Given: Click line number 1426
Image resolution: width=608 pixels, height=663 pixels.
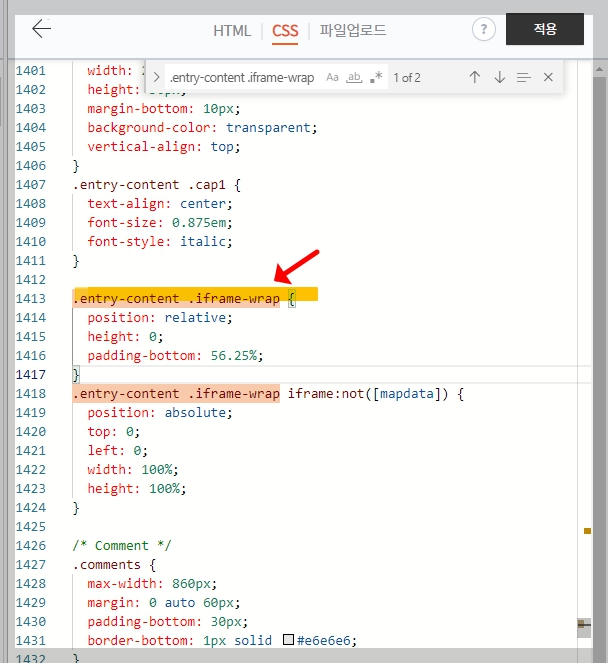Looking at the screenshot, I should coord(30,546).
